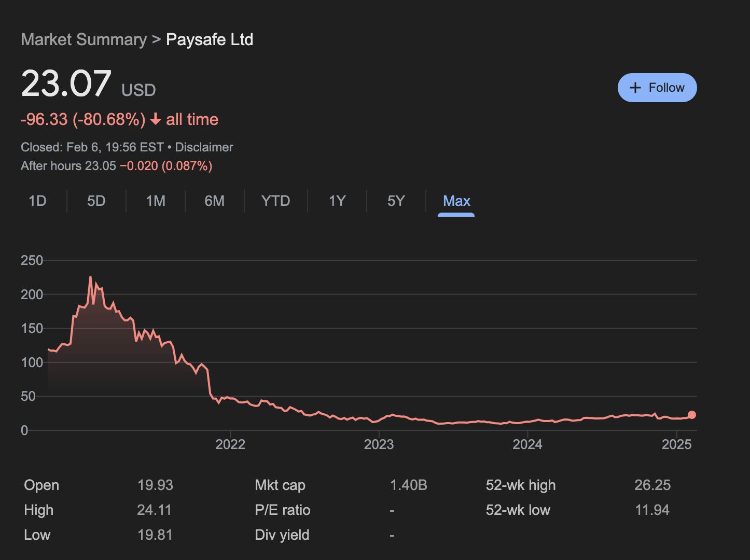This screenshot has height=560, width=750.
Task: Click the chart's current price endpoint dot
Action: (x=691, y=415)
